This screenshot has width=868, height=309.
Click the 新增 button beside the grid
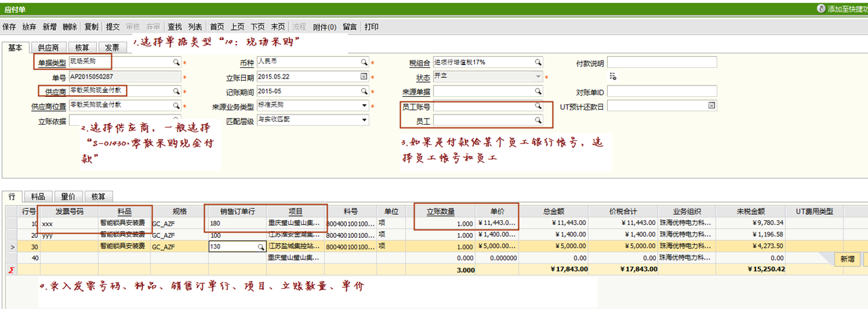(x=847, y=259)
